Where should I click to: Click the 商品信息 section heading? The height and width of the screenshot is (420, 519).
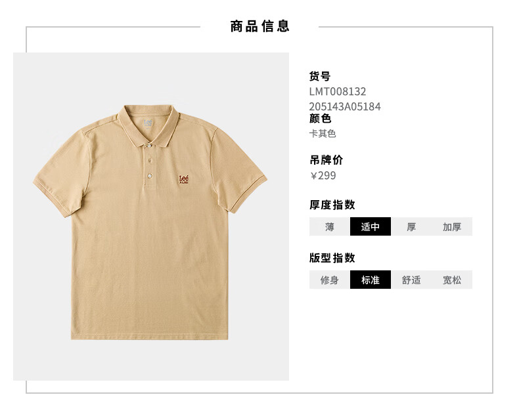click(x=260, y=26)
